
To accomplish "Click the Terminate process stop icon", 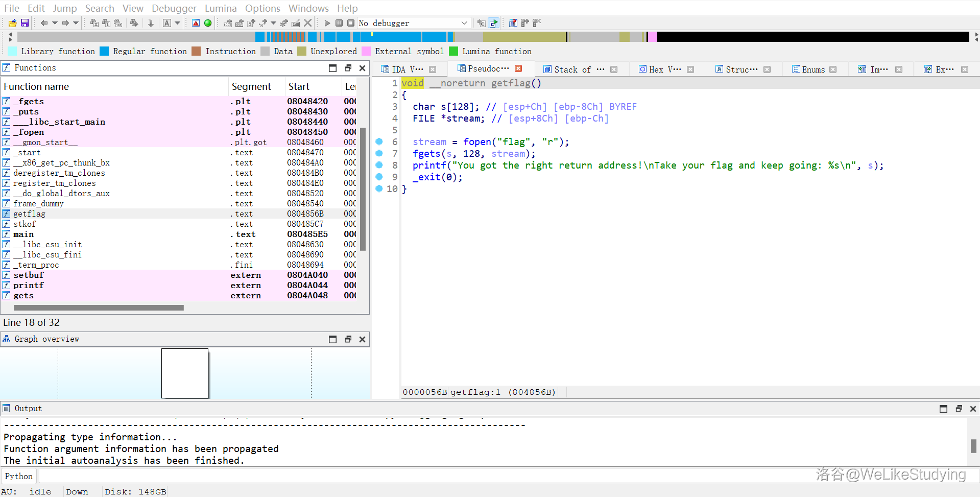I will [x=351, y=23].
